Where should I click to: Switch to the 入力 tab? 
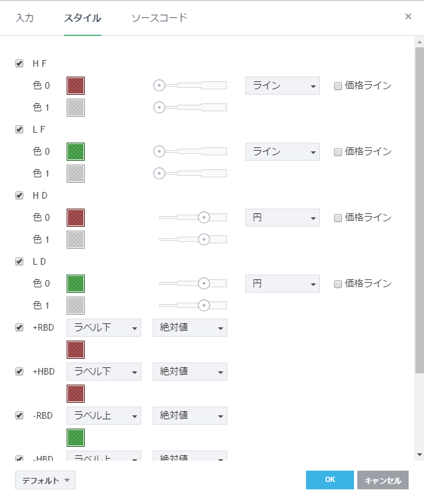pyautogui.click(x=25, y=18)
